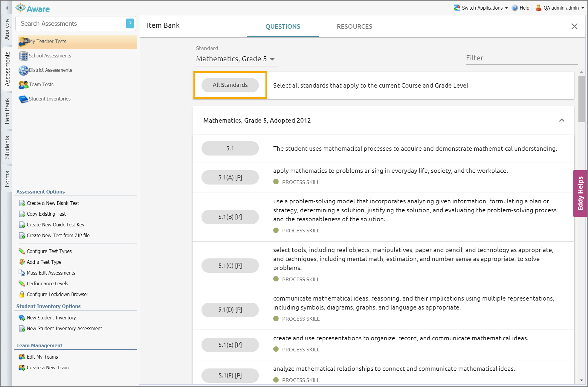Click the School Assessments building icon

point(23,56)
